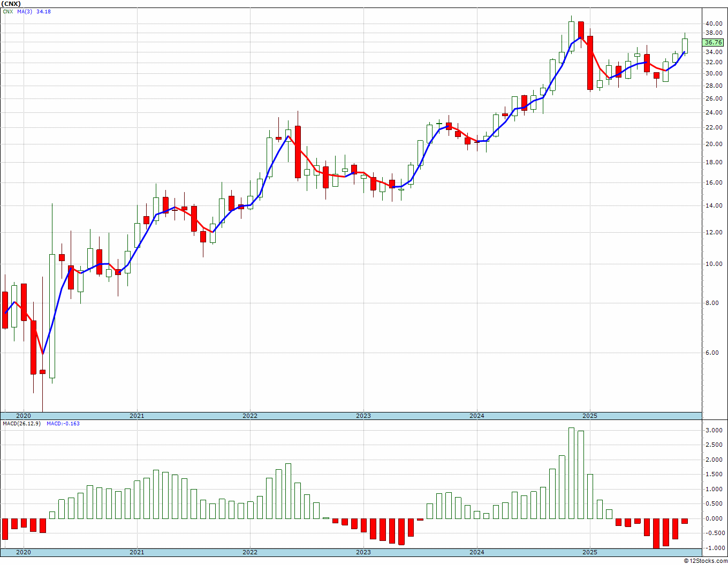The width and height of the screenshot is (728, 565).
Task: Select the "1.500" MACD axis label
Action: pyautogui.click(x=714, y=475)
